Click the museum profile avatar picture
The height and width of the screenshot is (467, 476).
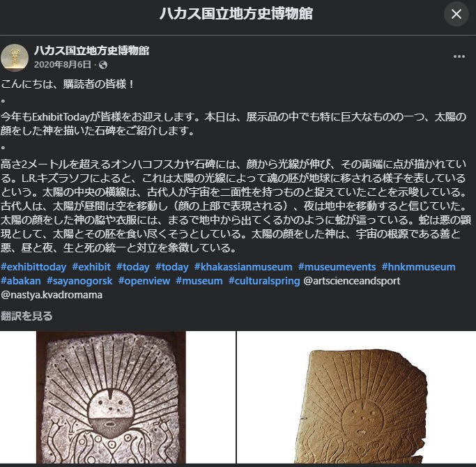(x=15, y=58)
